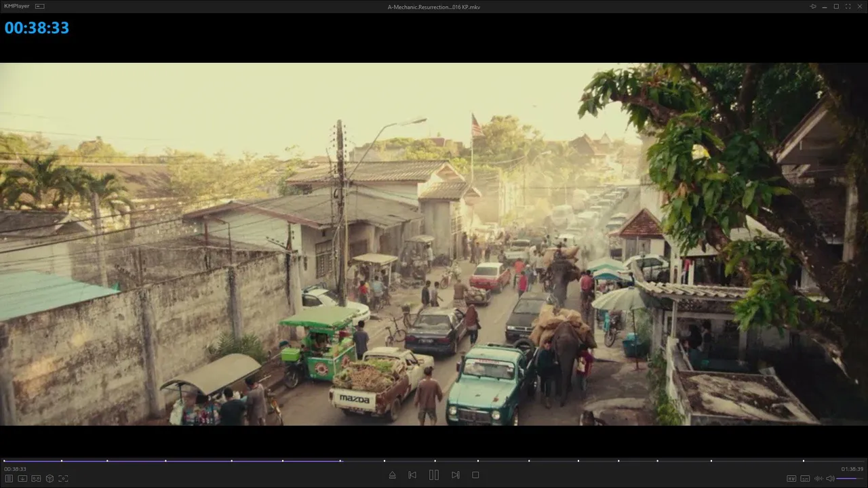Open the download video icon
The width and height of the screenshot is (868, 488).
[x=22, y=479]
